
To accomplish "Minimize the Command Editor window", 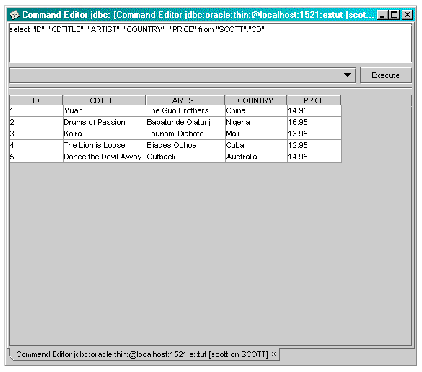I will click(383, 15).
